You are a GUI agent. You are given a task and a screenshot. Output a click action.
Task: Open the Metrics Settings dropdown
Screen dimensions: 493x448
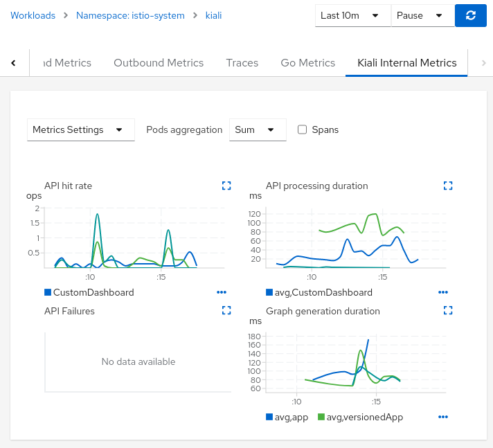click(80, 129)
